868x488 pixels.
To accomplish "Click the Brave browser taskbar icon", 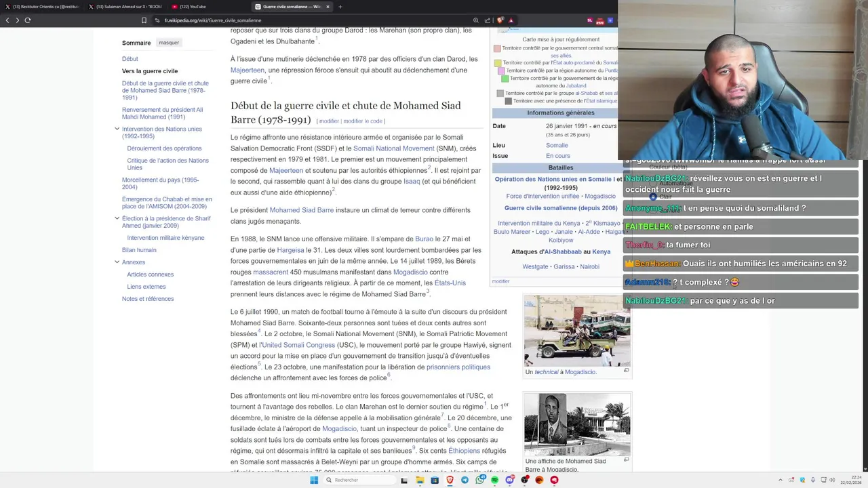I will click(450, 480).
